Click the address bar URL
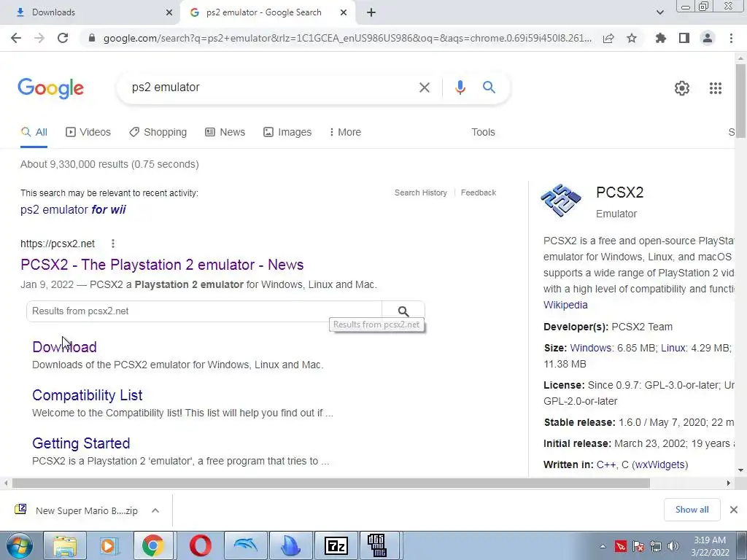This screenshot has height=560, width=747. click(347, 38)
